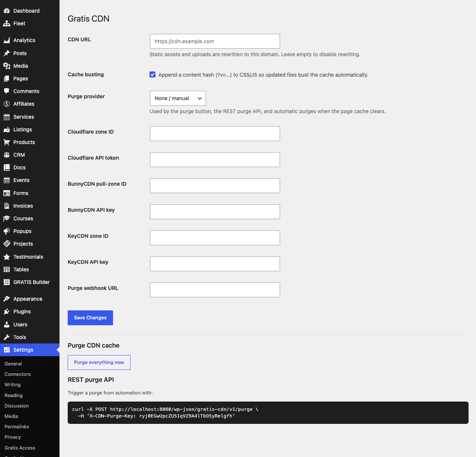476x457 pixels.
Task: Click the CRM people icon
Action: 7,155
